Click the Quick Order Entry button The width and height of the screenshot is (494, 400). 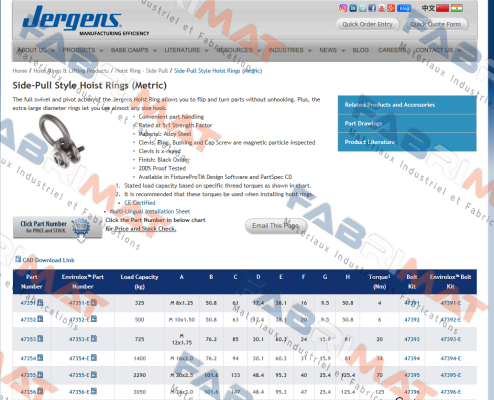point(367,24)
